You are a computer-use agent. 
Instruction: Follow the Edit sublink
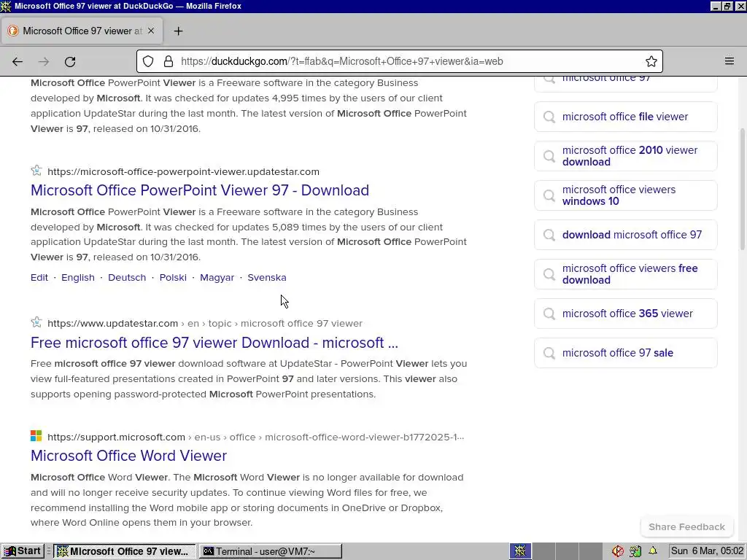coord(39,278)
